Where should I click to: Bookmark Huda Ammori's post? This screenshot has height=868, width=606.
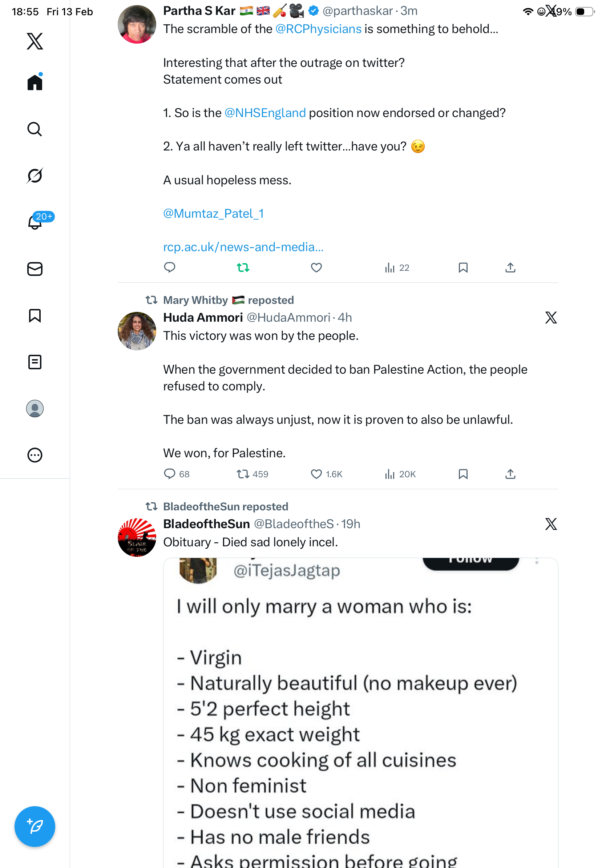click(463, 474)
